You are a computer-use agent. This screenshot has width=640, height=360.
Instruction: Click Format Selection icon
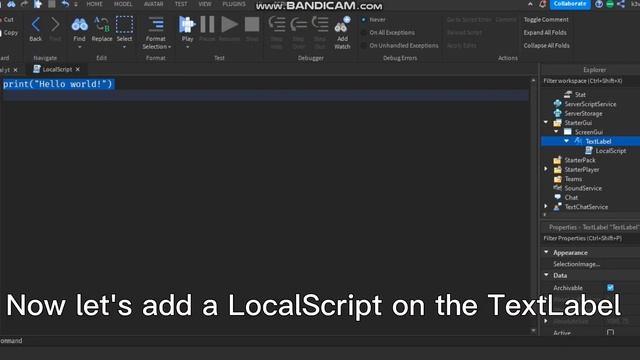click(x=156, y=24)
